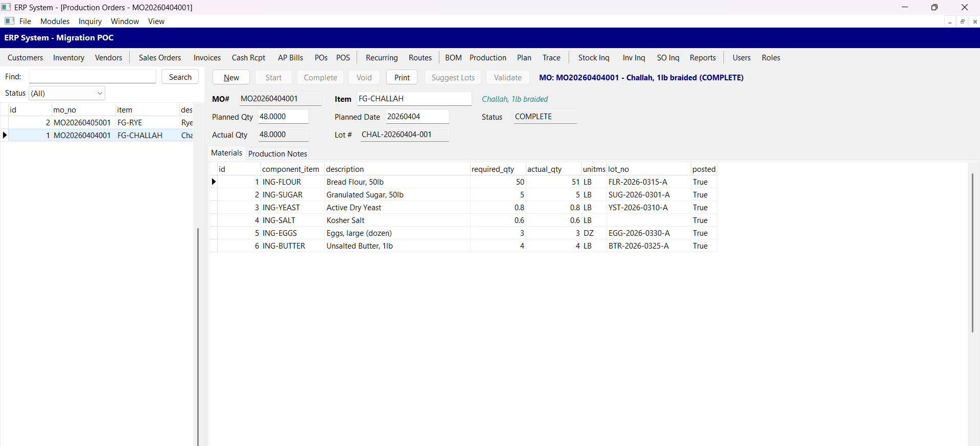
Task: Open the Modules menu
Action: point(55,21)
